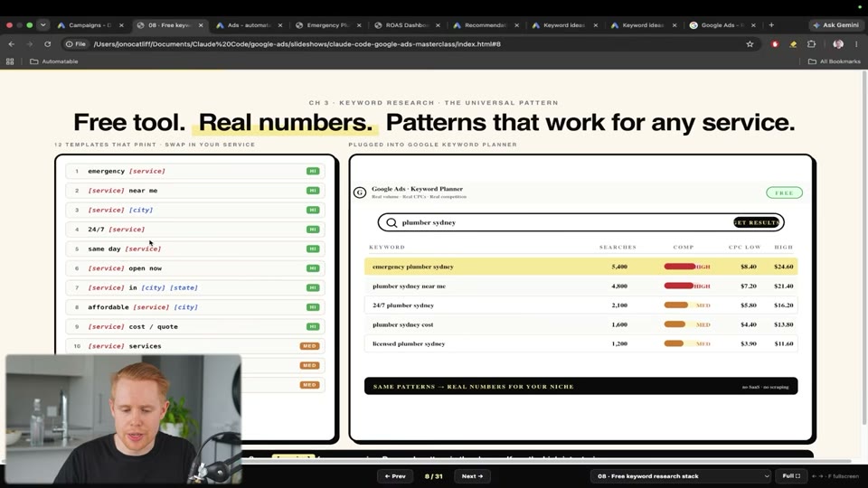
Task: Open a new browser tab
Action: coord(771,25)
